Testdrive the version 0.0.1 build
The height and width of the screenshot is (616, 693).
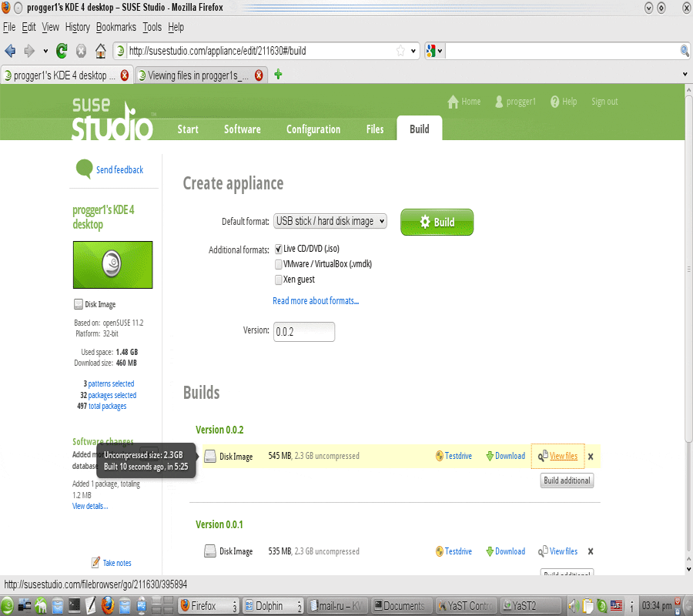[x=454, y=551]
